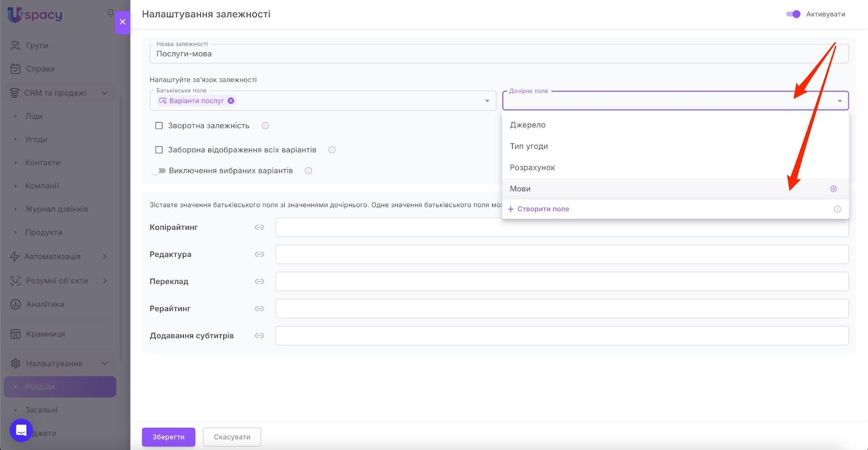Select Джерело from the dropdown list
The image size is (868, 450).
click(x=528, y=125)
